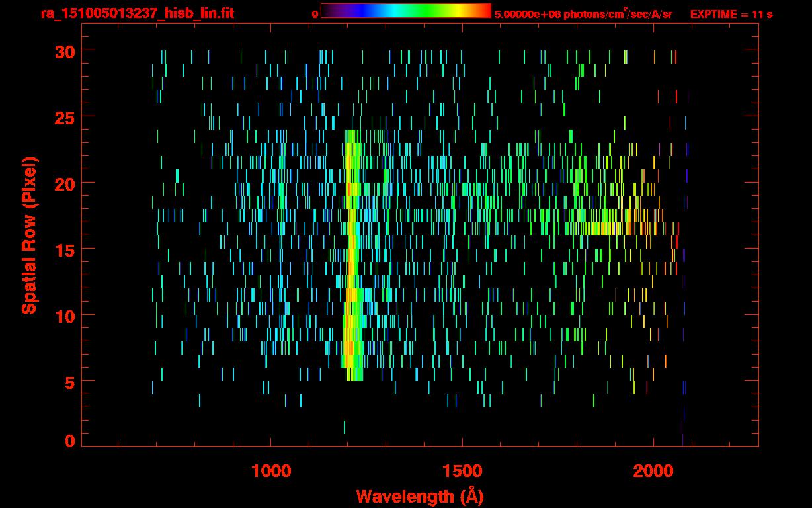Click the y-axis tick label 30
This screenshot has width=812, height=508.
click(64, 51)
